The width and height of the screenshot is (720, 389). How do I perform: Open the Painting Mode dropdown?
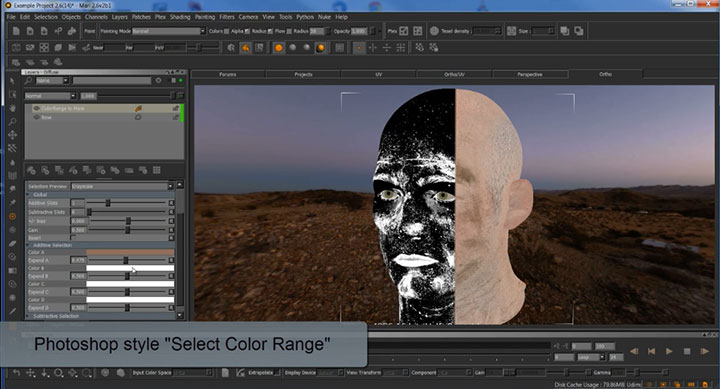click(168, 31)
